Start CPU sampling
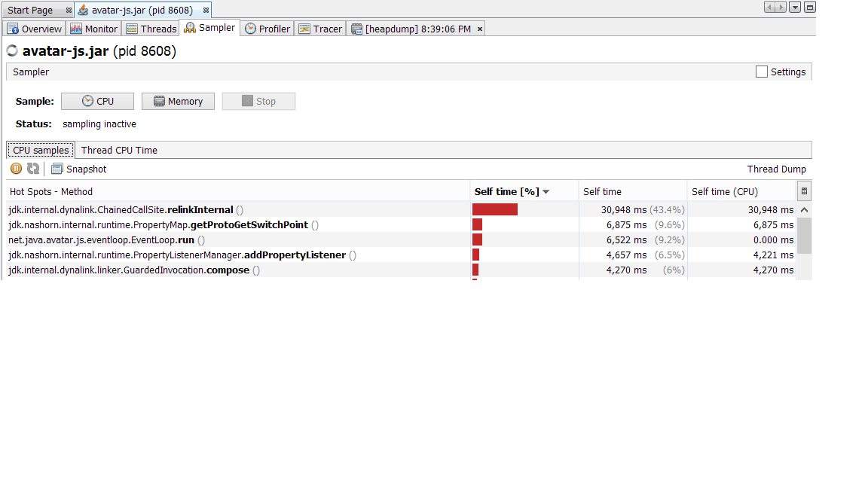868x488 pixels. [97, 102]
